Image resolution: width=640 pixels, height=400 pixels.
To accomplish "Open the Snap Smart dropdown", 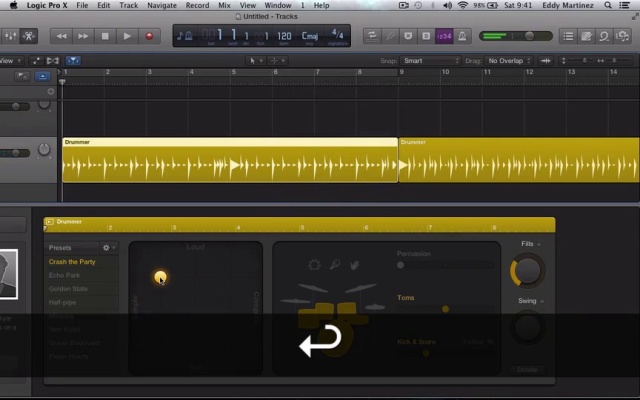I will [431, 61].
